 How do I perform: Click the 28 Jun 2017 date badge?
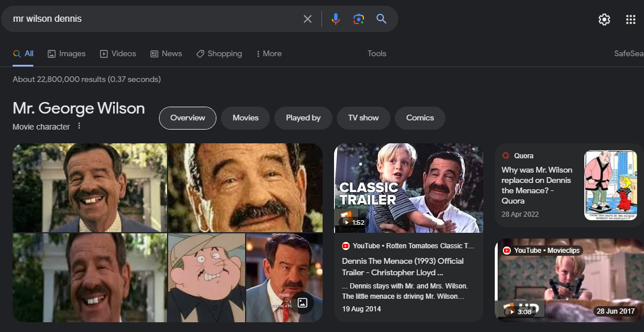point(616,311)
